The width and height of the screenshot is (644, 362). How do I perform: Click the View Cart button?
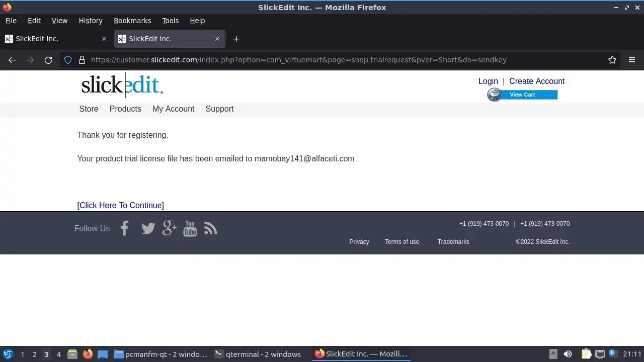(x=522, y=95)
